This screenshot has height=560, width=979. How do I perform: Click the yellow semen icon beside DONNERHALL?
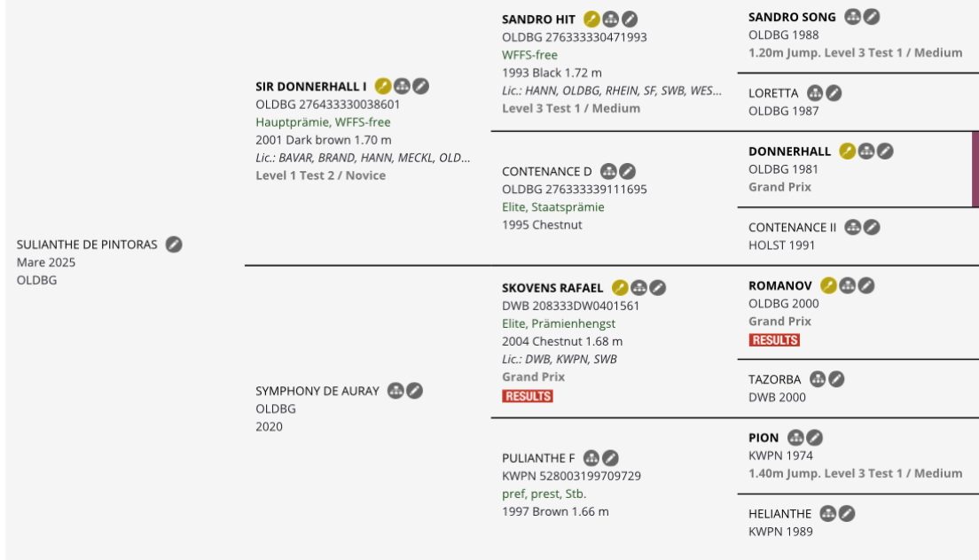coord(847,151)
